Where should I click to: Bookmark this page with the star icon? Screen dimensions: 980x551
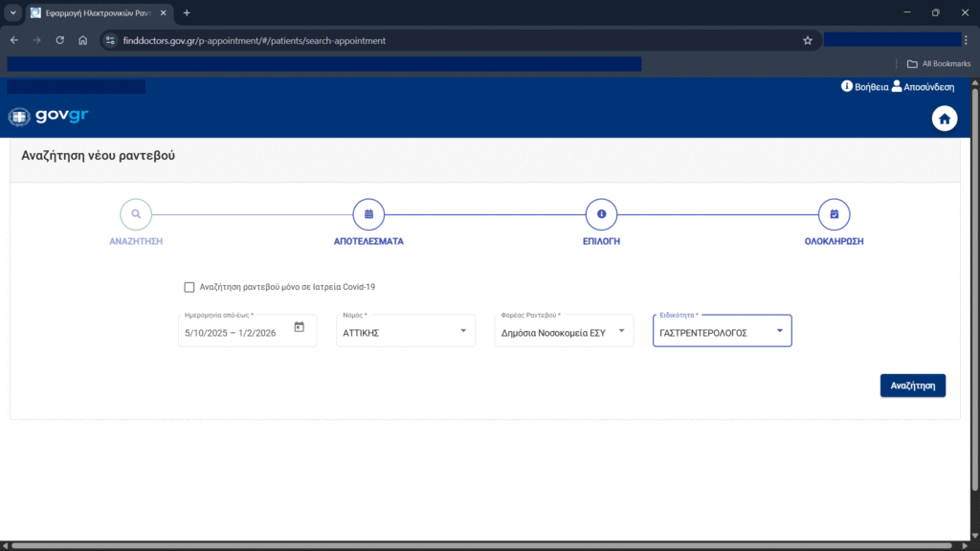807,40
